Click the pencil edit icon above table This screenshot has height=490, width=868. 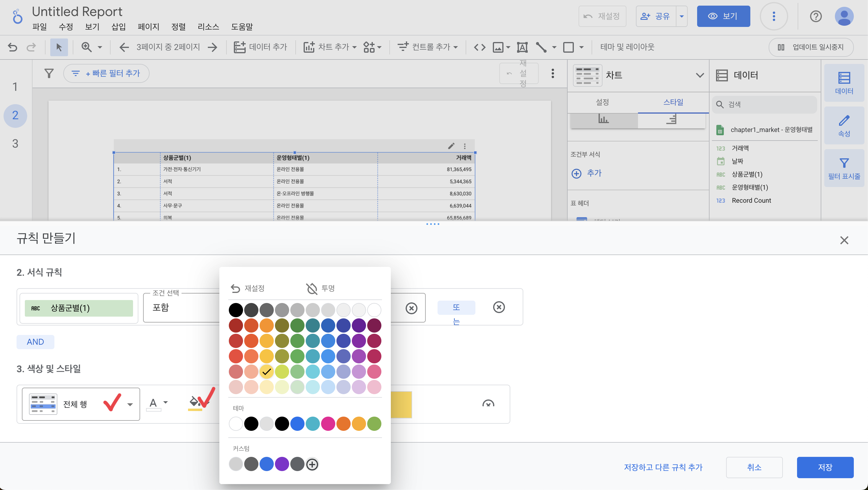click(451, 146)
